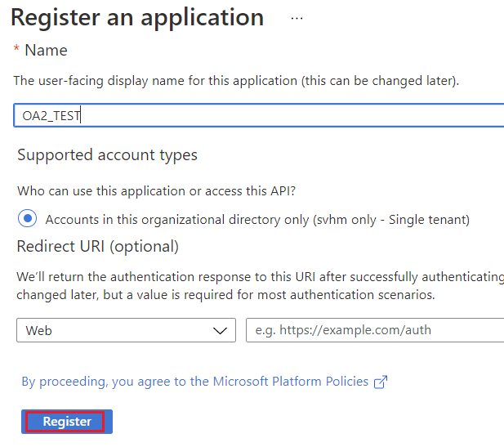Open the ellipsis more options menu beside title
This screenshot has height=447, width=504.
297,18
